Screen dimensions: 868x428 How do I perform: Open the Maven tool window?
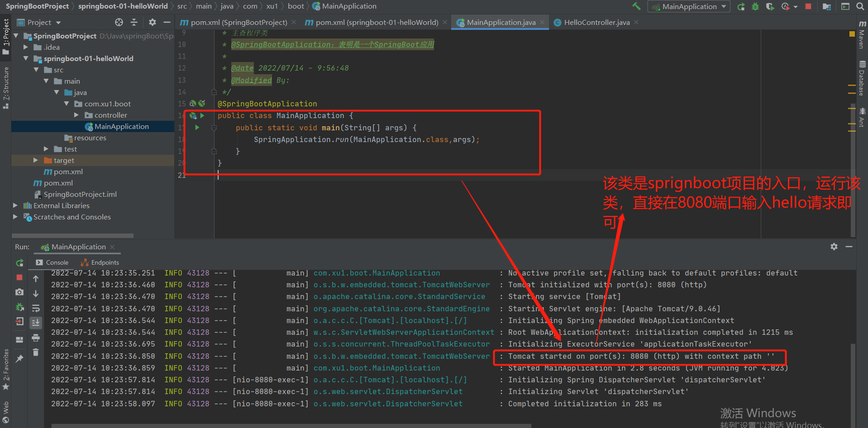click(x=862, y=35)
